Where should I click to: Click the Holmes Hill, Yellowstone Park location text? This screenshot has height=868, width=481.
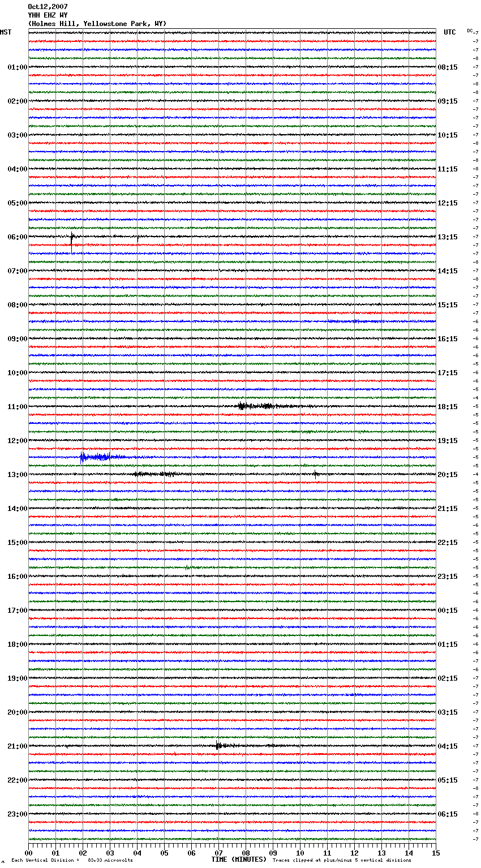click(x=97, y=24)
